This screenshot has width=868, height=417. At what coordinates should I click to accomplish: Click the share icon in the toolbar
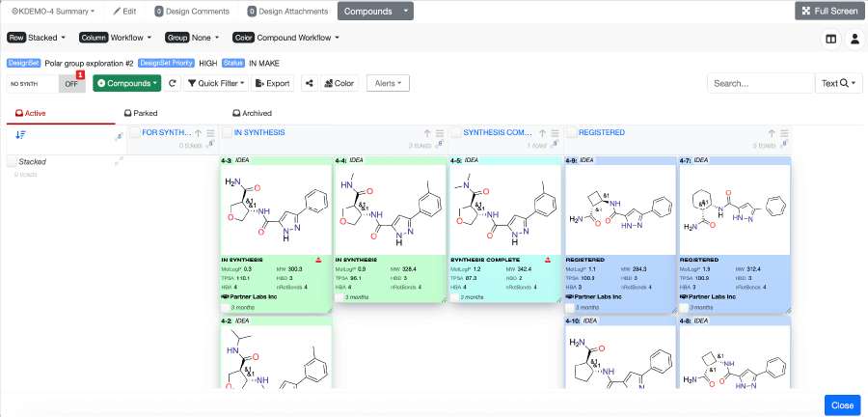coord(310,83)
